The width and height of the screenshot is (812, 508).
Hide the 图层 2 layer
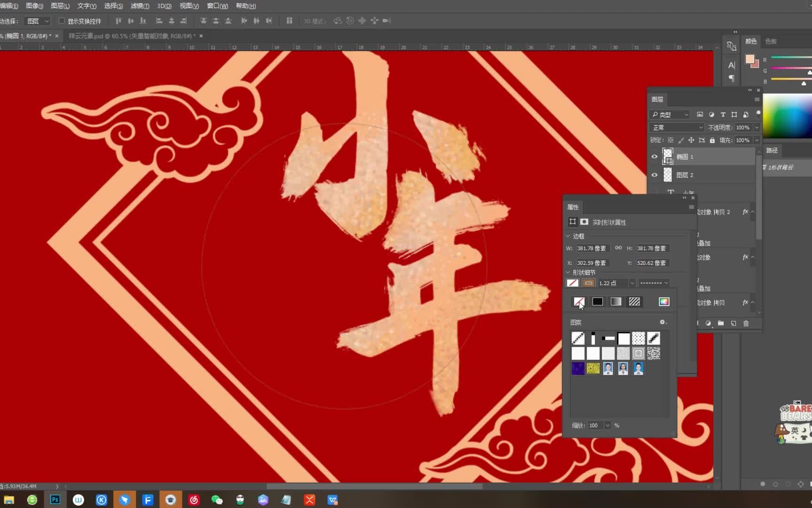(x=655, y=175)
